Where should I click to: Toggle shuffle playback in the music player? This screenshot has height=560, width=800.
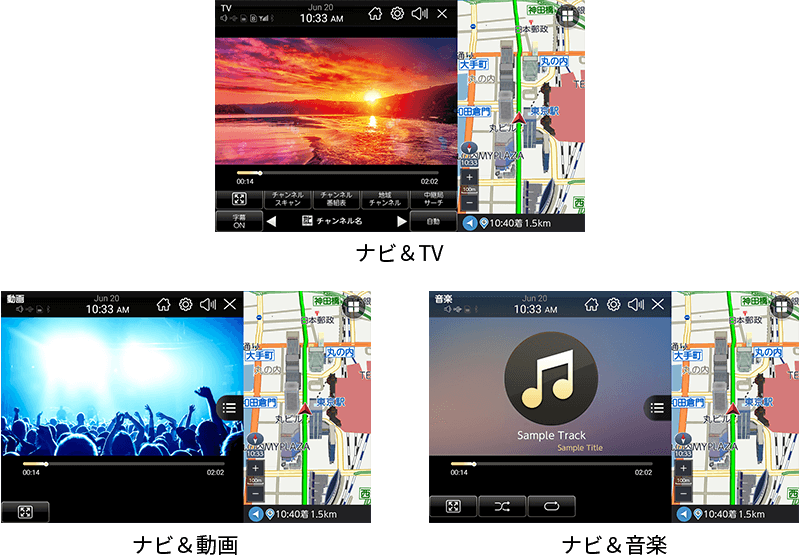[x=502, y=507]
